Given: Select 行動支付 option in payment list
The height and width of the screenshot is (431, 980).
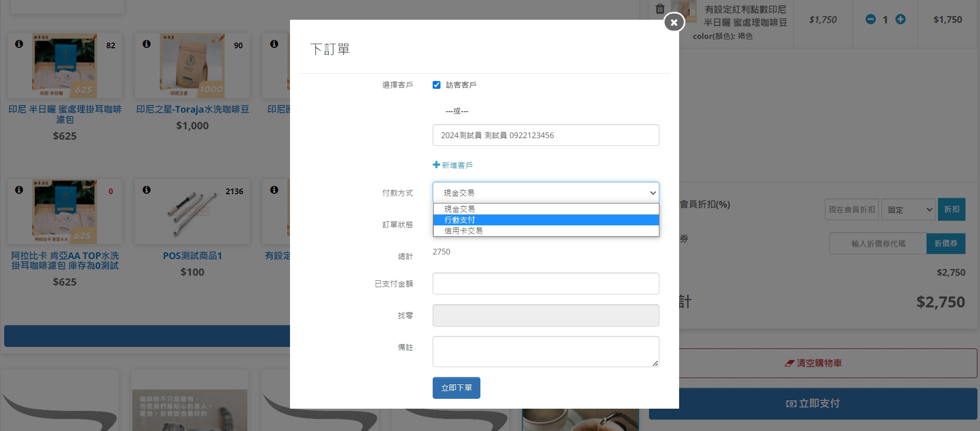Looking at the screenshot, I should pos(546,220).
